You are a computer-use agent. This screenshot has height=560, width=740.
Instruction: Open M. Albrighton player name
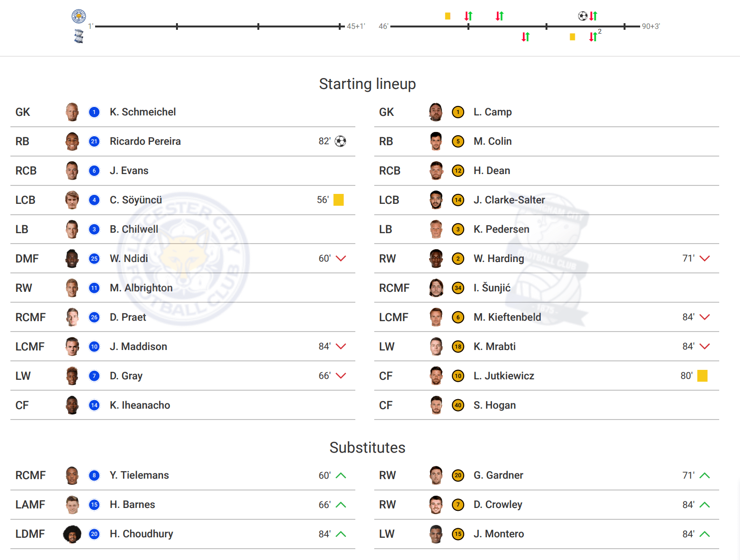(x=141, y=288)
